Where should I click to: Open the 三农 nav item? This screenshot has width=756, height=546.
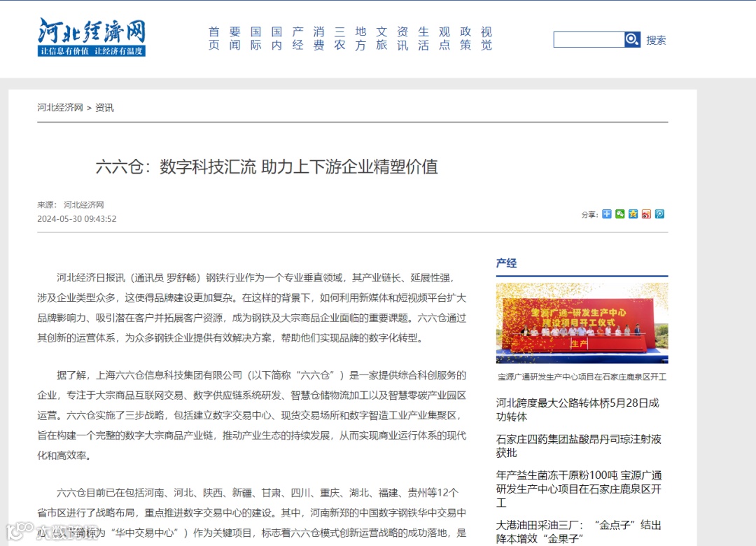[x=340, y=38]
